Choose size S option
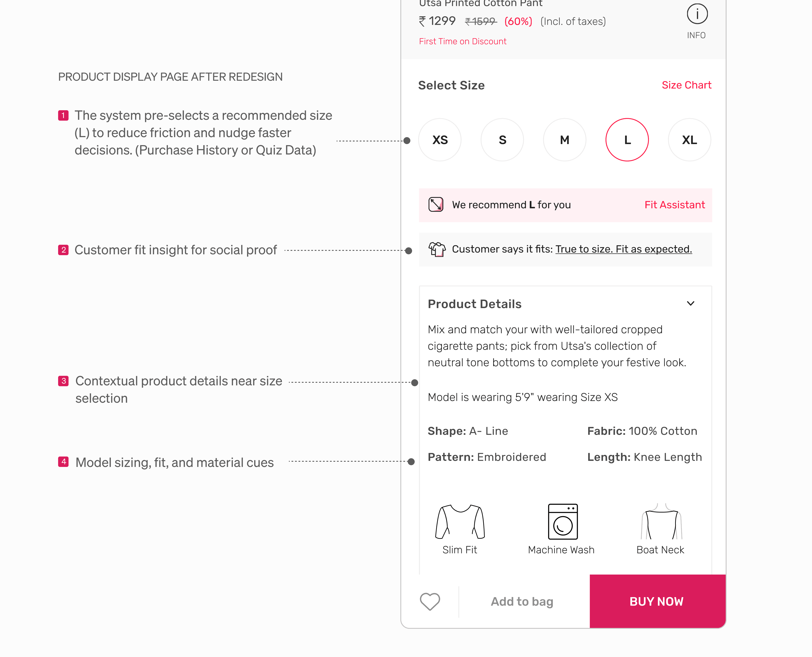 (502, 140)
